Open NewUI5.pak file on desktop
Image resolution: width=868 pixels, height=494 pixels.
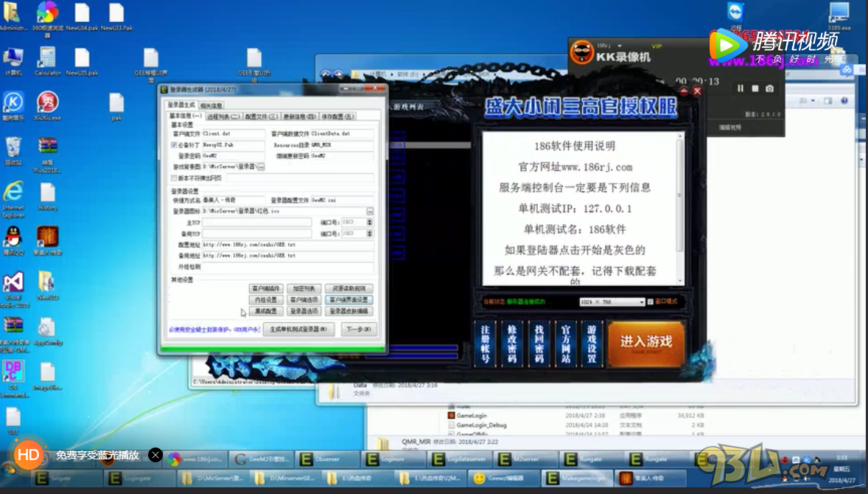[82, 61]
